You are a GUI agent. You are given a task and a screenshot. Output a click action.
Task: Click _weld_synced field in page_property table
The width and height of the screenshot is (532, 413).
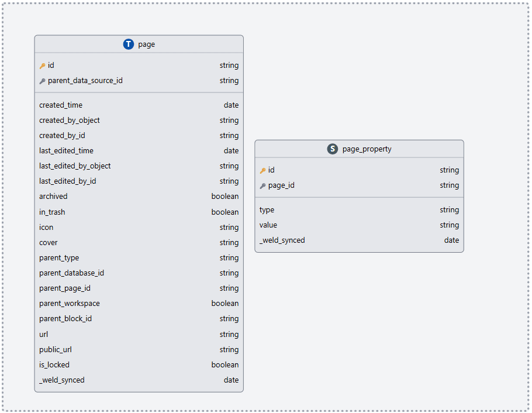point(282,240)
